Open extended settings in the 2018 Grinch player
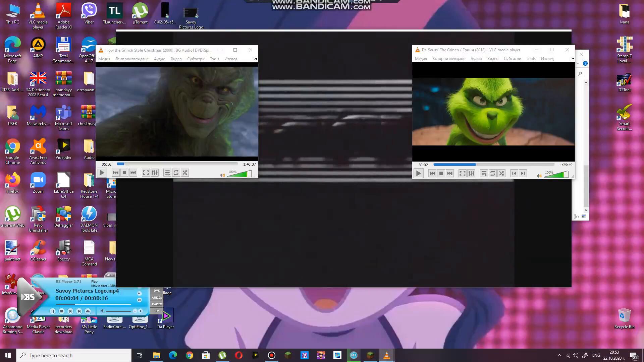 (471, 173)
